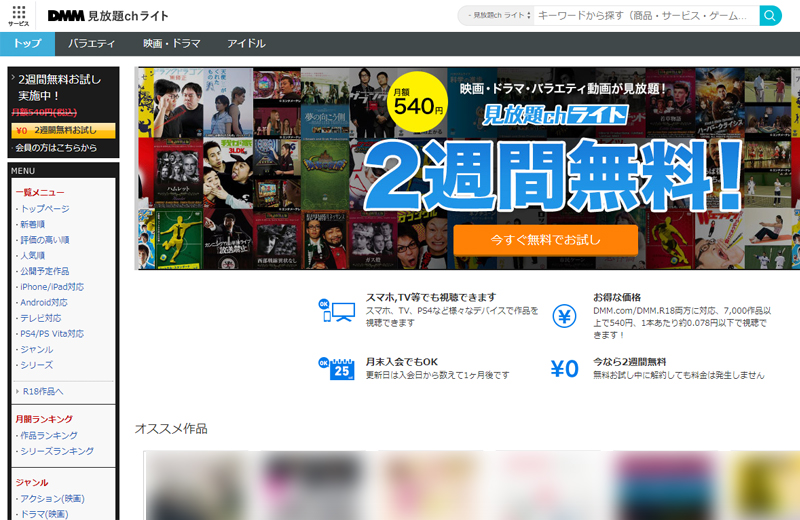The image size is (800, 520).
Task: Open ジャンル link under 一覧メニュー
Action: pos(37,350)
